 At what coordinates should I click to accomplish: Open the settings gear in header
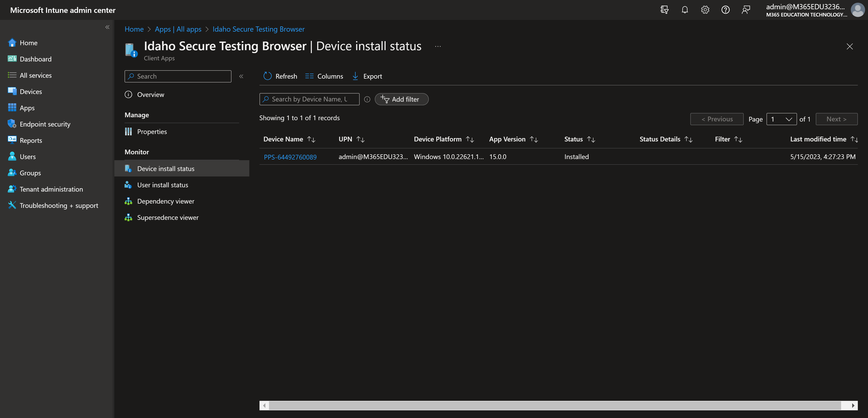(705, 10)
